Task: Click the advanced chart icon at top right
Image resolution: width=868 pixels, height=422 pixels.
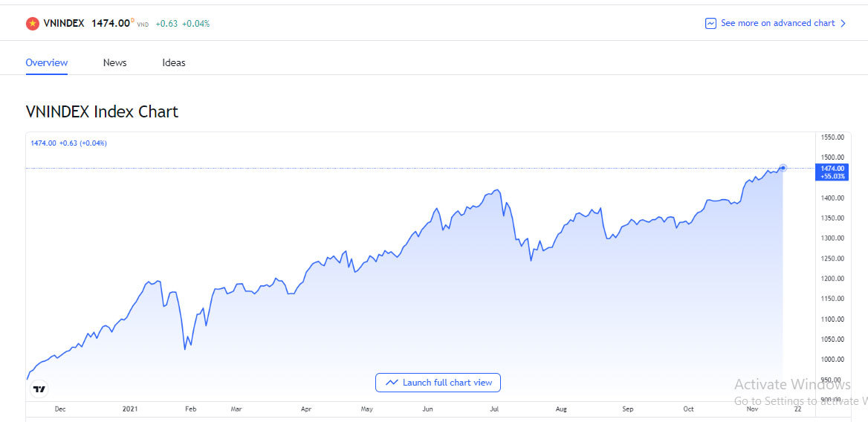Action: [710, 24]
